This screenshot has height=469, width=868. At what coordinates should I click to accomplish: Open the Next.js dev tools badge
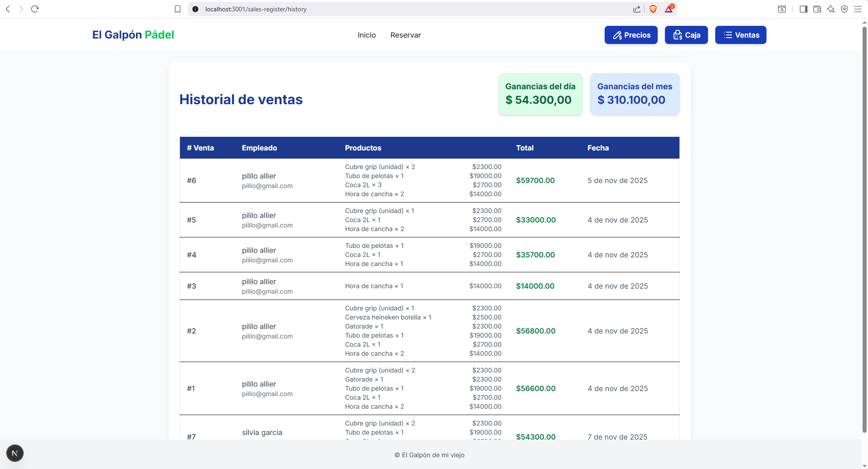15,453
